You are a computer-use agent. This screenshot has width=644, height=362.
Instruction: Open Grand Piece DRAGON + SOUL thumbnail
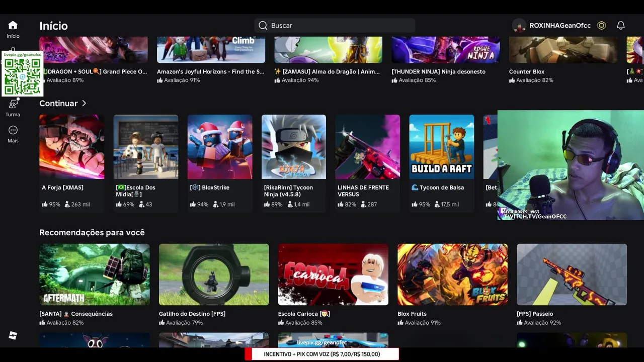coord(94,49)
